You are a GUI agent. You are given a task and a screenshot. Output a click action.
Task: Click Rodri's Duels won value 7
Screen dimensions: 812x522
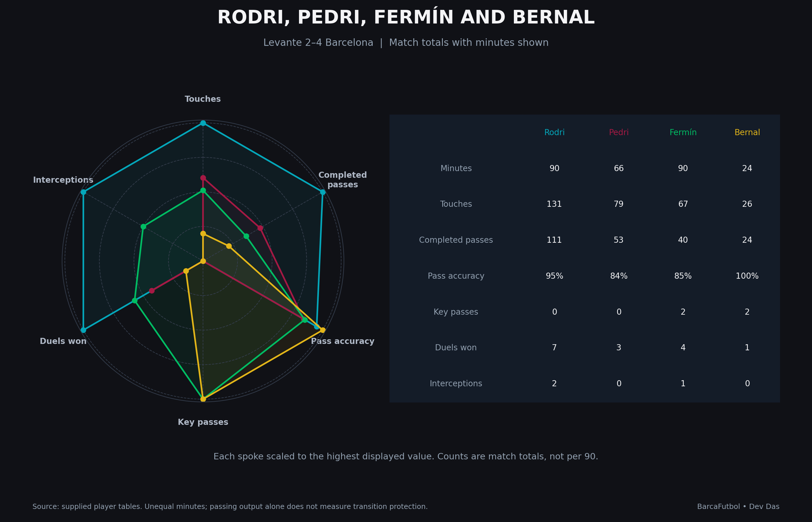click(x=554, y=348)
